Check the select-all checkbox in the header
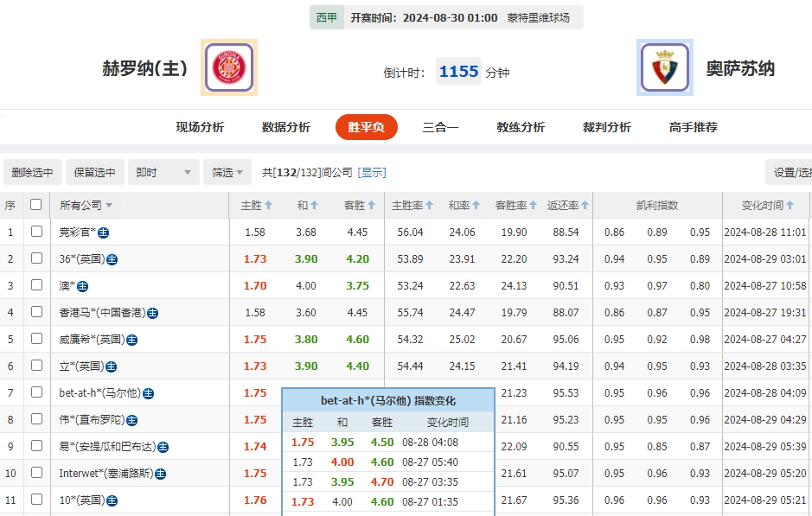This screenshot has height=516, width=812. (35, 205)
